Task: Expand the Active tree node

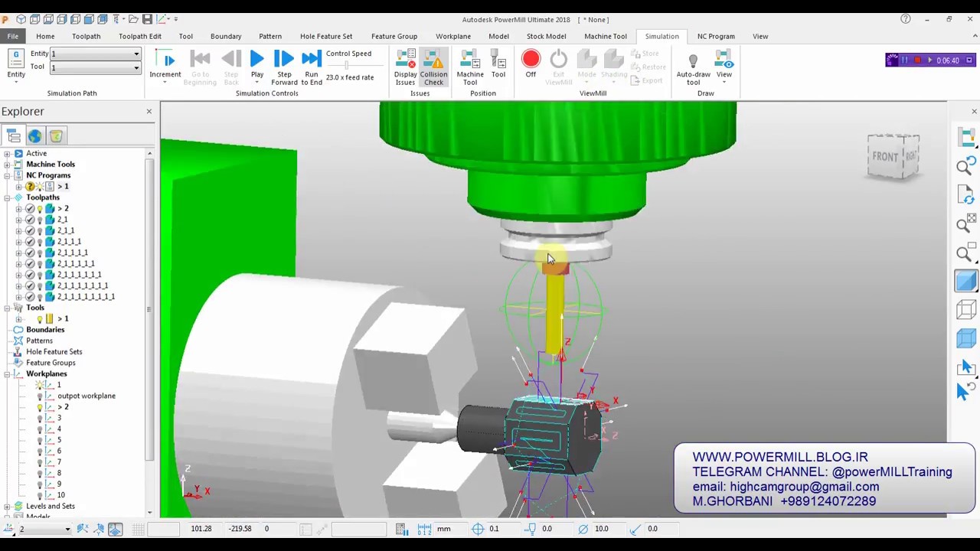Action: [x=7, y=154]
